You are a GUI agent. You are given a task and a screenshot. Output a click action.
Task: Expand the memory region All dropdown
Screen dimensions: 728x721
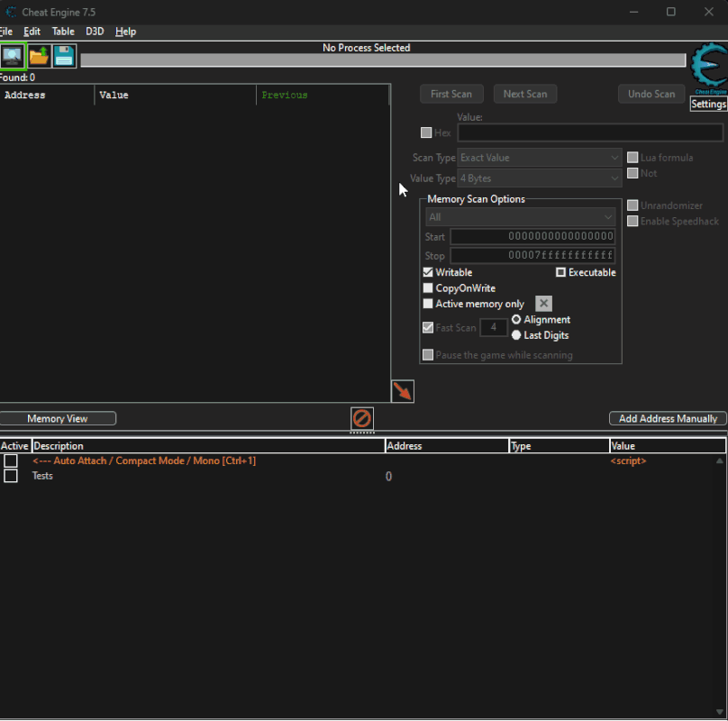(521, 217)
